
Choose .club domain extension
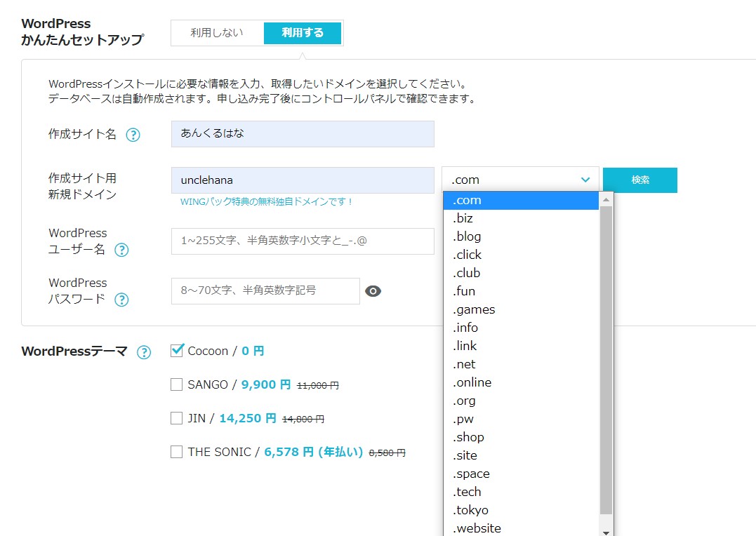(x=521, y=274)
